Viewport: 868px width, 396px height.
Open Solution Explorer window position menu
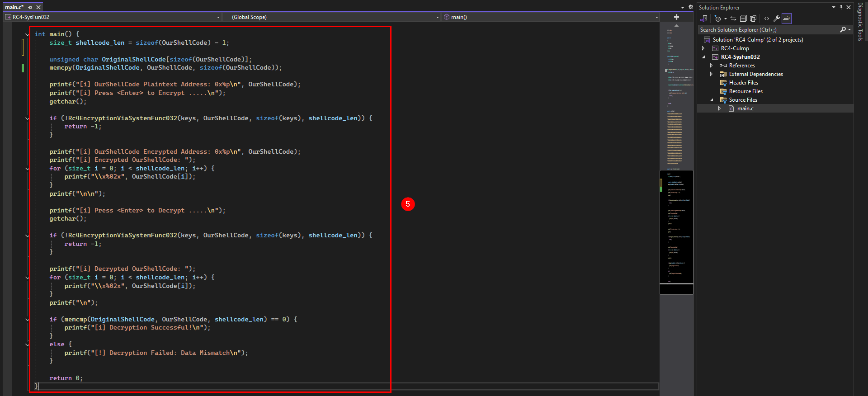click(x=834, y=7)
